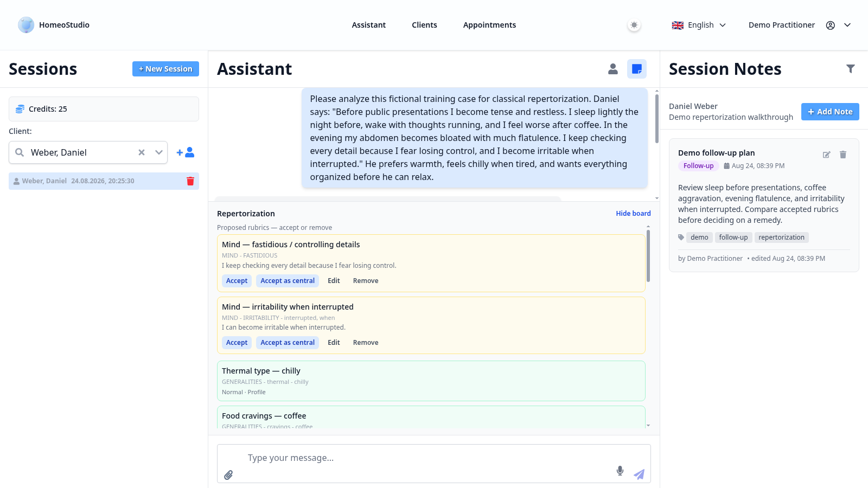The height and width of the screenshot is (488, 868).
Task: Click the 'follow-up' tag chip
Action: click(733, 237)
